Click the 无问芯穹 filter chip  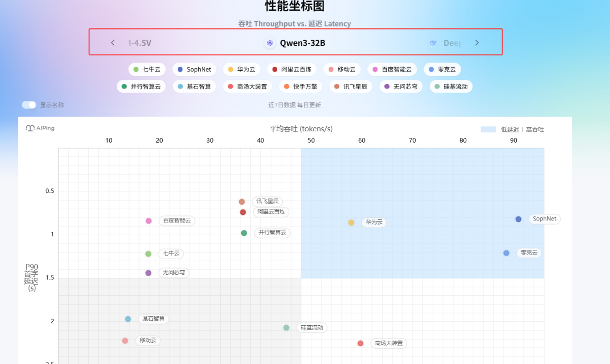click(x=401, y=87)
